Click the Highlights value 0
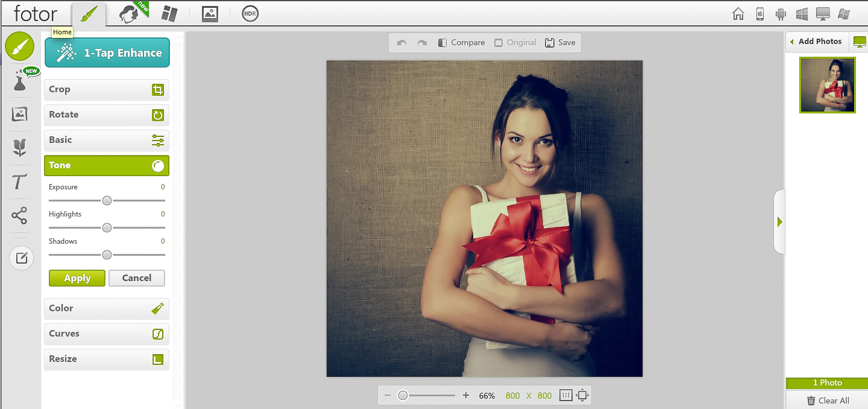This screenshot has height=409, width=868. tap(163, 214)
